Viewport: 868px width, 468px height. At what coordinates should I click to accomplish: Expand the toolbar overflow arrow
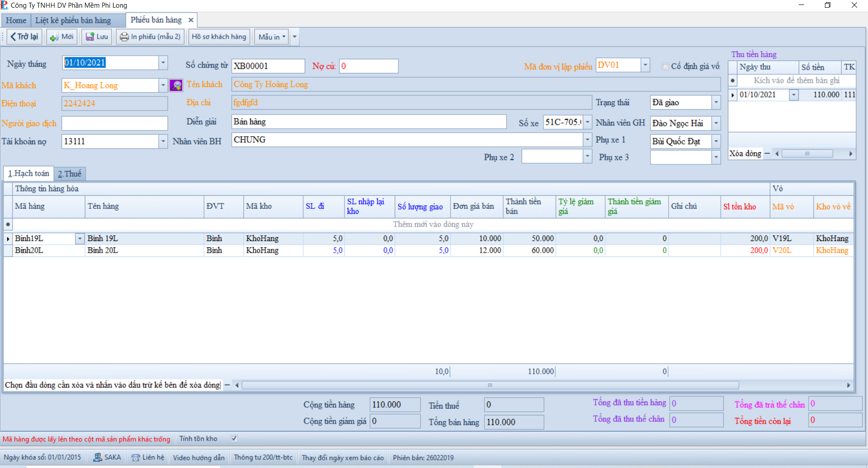[x=295, y=37]
